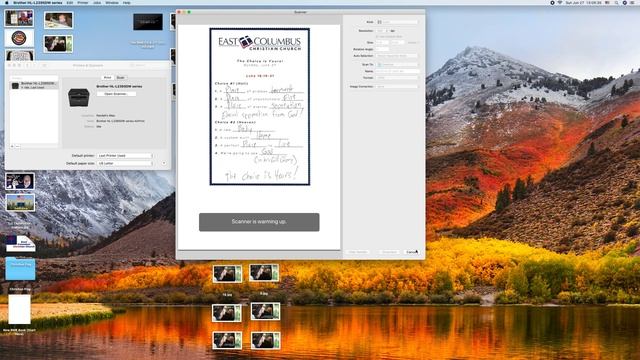Click the menu bar date and time
This screenshot has height=360, width=640.
(584, 2)
